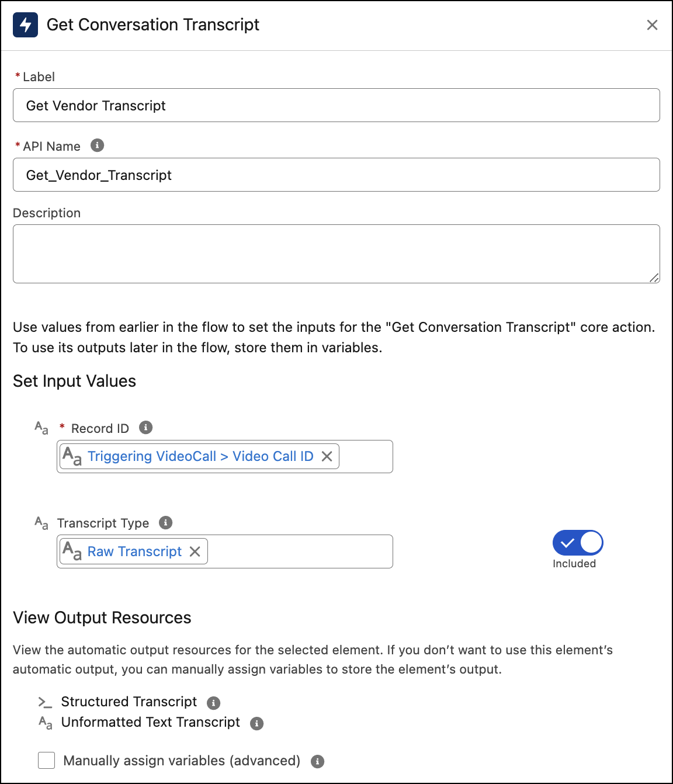Click inside the Description text area
This screenshot has height=784, width=673.
click(x=336, y=254)
